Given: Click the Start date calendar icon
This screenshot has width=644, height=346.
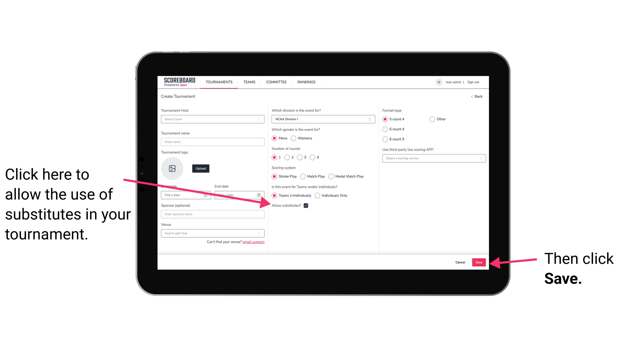Looking at the screenshot, I should [x=207, y=194].
